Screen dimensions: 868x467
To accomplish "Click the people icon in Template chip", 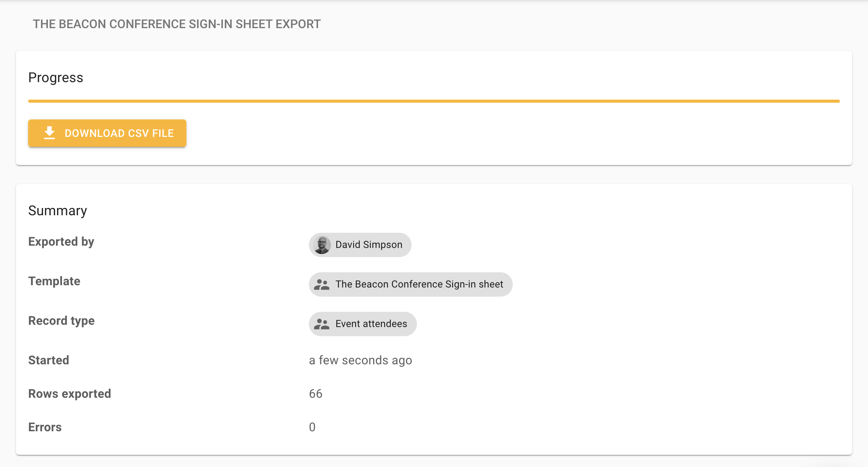I will coord(322,284).
